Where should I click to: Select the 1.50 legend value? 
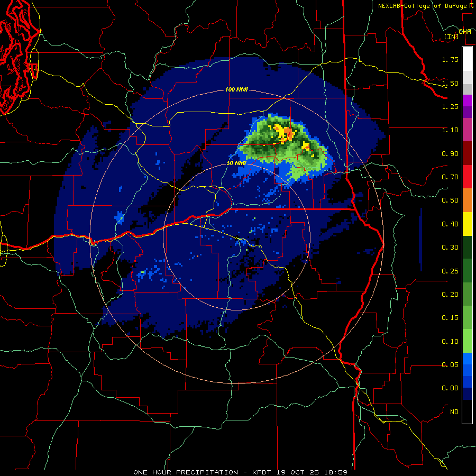click(x=450, y=83)
